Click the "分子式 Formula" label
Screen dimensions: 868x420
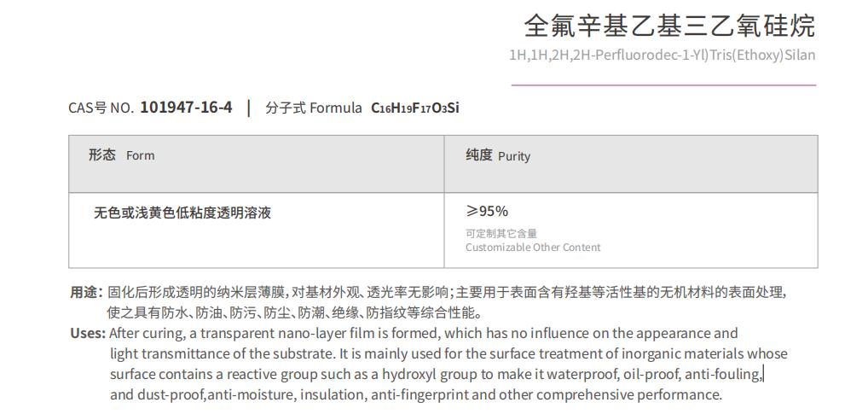pyautogui.click(x=314, y=108)
